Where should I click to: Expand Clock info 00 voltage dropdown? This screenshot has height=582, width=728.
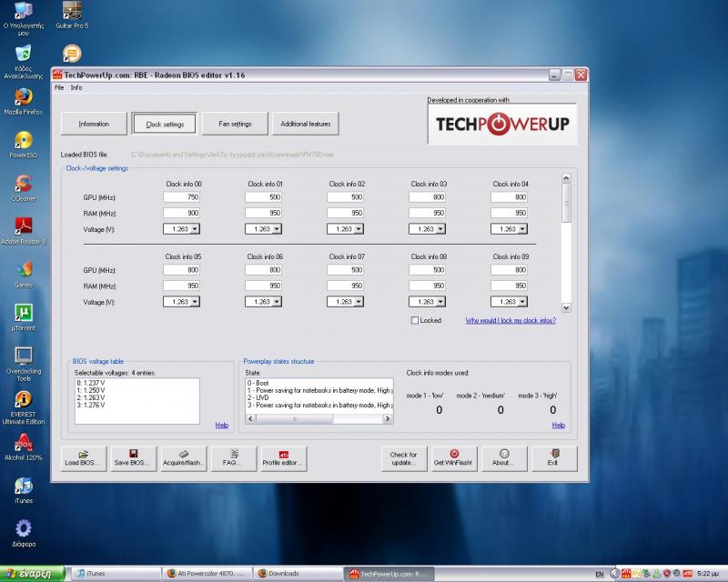[195, 229]
